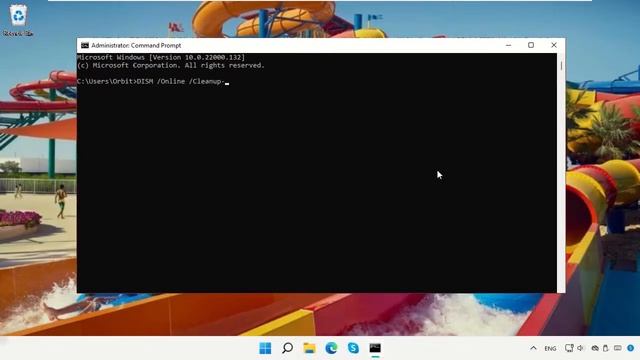Open taskbar Search
This screenshot has height=360, width=640.
point(287,348)
